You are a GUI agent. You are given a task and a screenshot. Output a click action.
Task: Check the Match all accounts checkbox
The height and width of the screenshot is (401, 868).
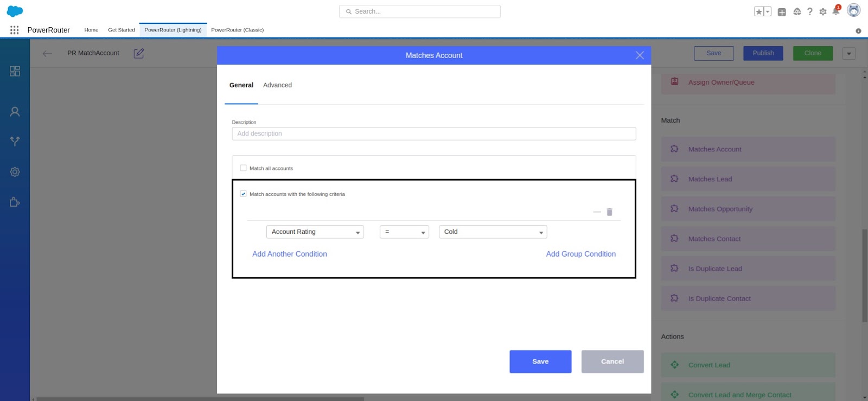(243, 168)
